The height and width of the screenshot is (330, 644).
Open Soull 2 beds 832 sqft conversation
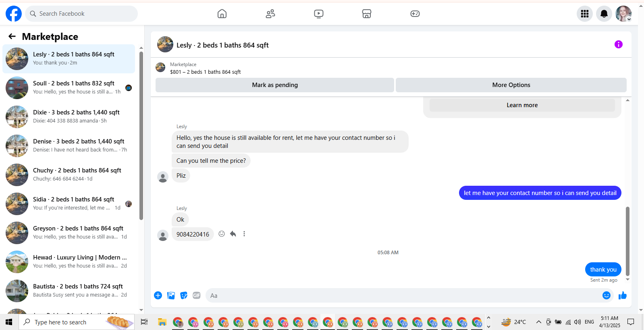(69, 88)
